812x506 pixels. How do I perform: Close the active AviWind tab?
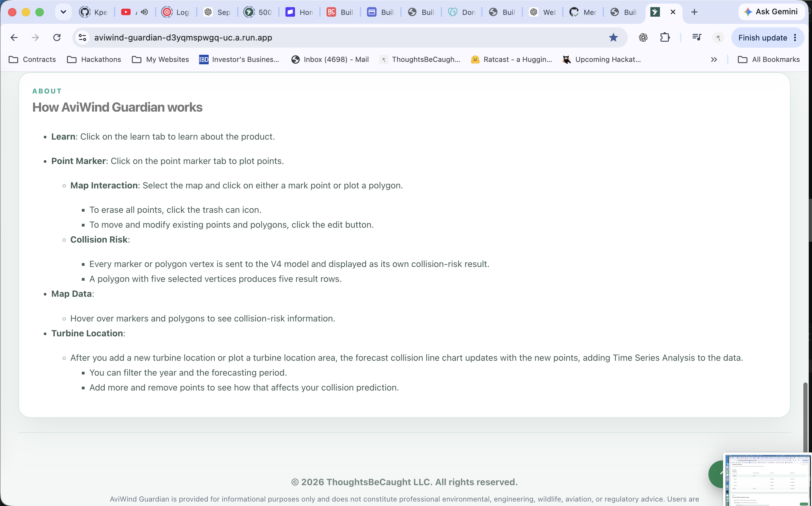(x=673, y=12)
